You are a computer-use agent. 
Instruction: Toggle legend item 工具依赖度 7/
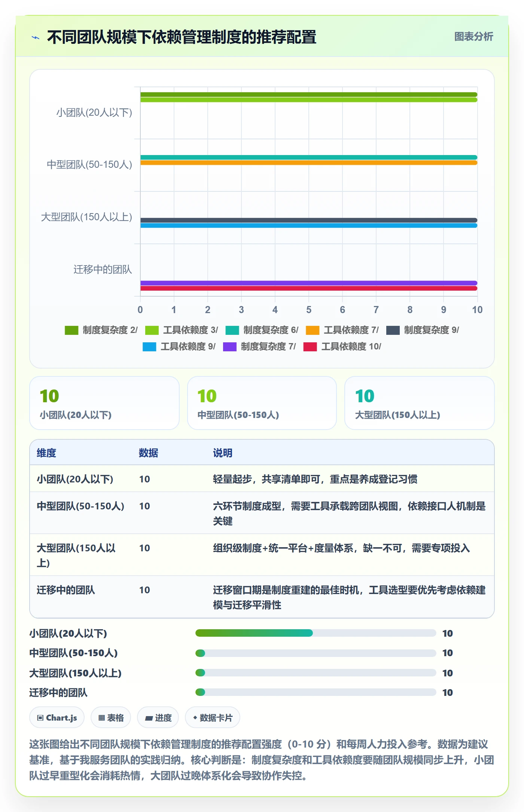point(342,330)
